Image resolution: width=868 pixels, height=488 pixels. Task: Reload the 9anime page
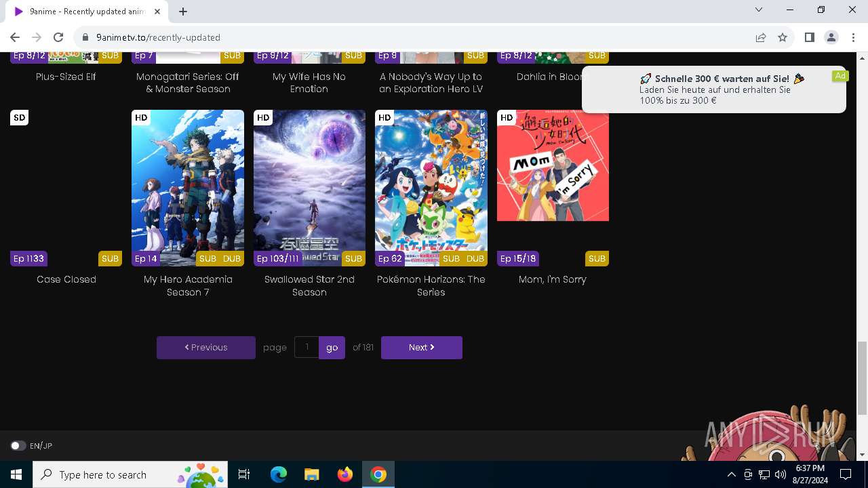(x=58, y=37)
